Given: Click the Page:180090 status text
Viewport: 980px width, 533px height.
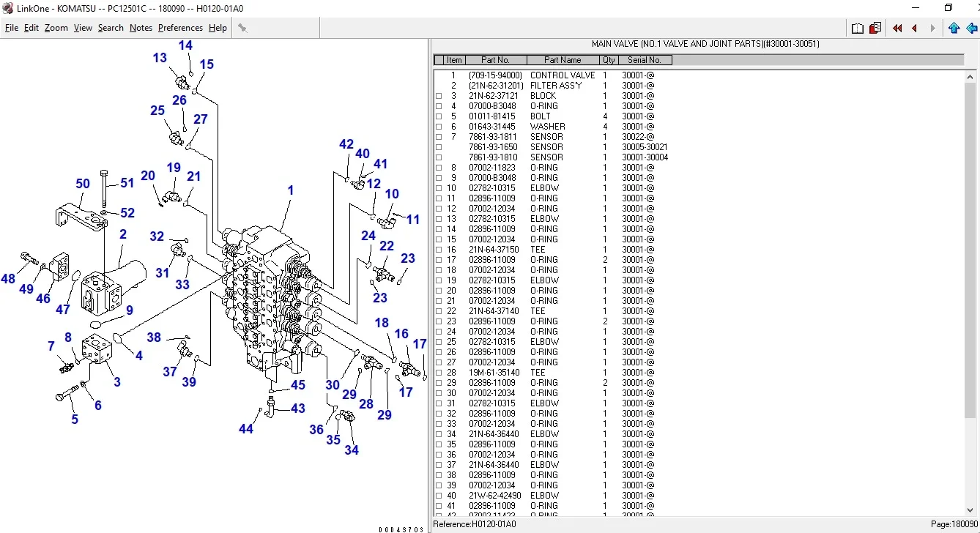Looking at the screenshot, I should (x=954, y=524).
